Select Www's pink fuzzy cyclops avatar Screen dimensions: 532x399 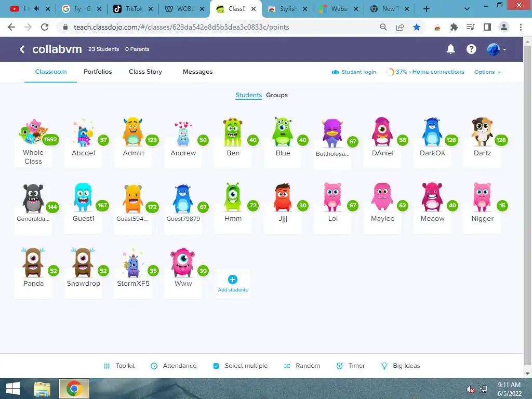coord(182,262)
